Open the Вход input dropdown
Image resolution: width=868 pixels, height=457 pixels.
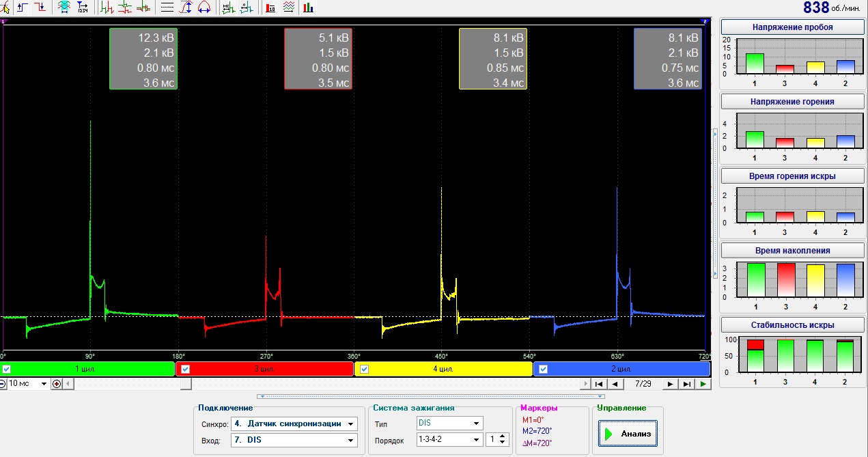(x=351, y=441)
